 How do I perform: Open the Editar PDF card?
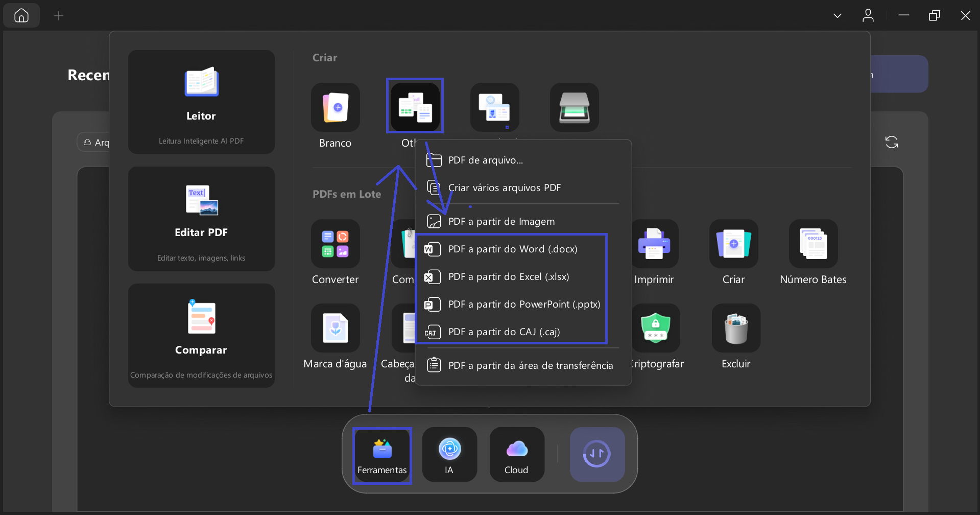(201, 219)
